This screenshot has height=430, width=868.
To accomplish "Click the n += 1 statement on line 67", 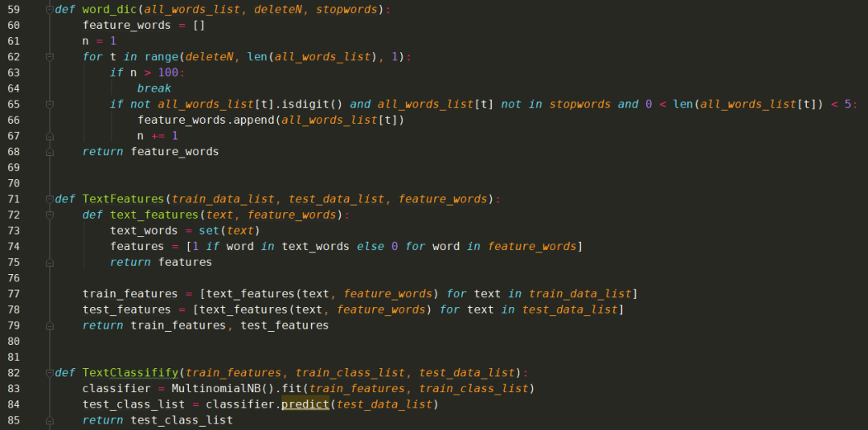I will 158,136.
